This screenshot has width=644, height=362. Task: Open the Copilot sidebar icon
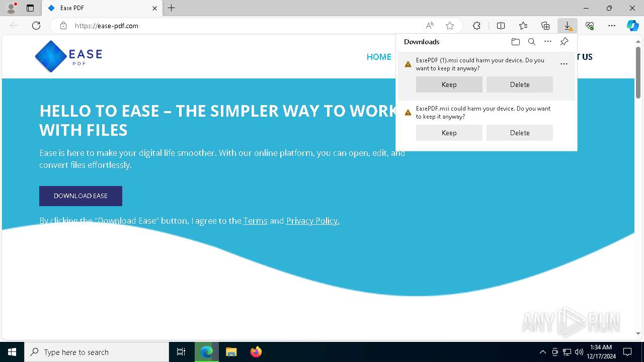[x=632, y=26]
